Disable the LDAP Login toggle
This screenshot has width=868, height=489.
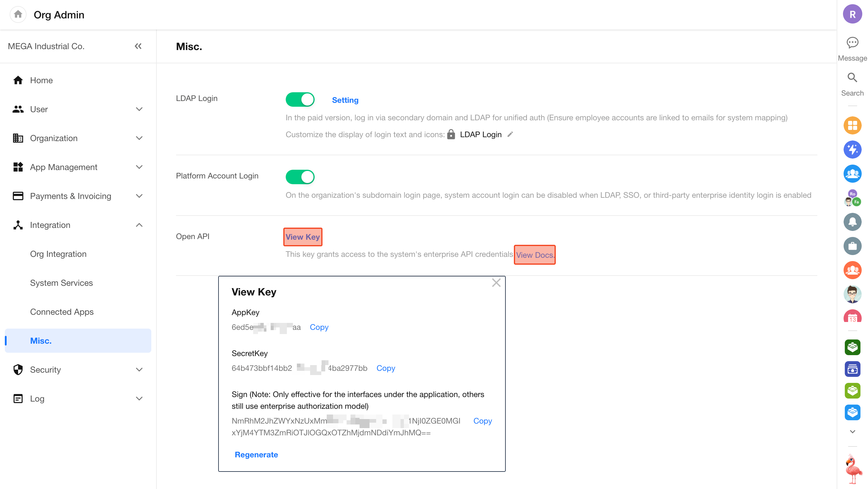coord(300,100)
